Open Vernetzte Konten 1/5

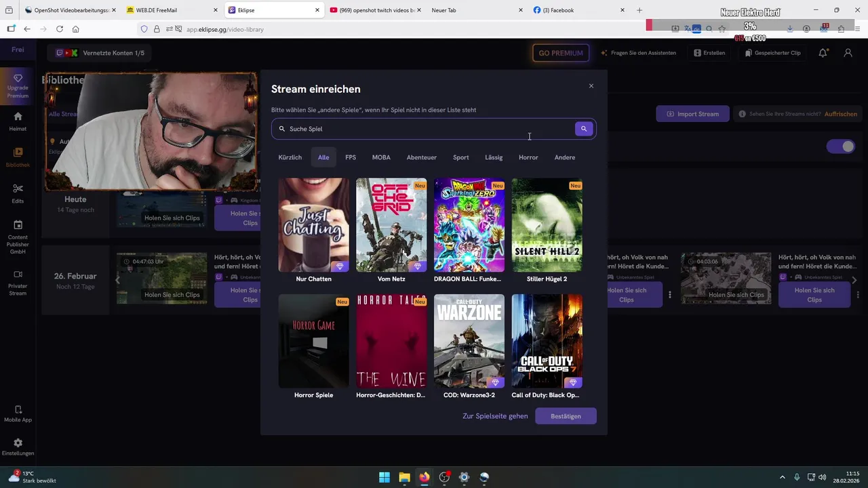100,53
